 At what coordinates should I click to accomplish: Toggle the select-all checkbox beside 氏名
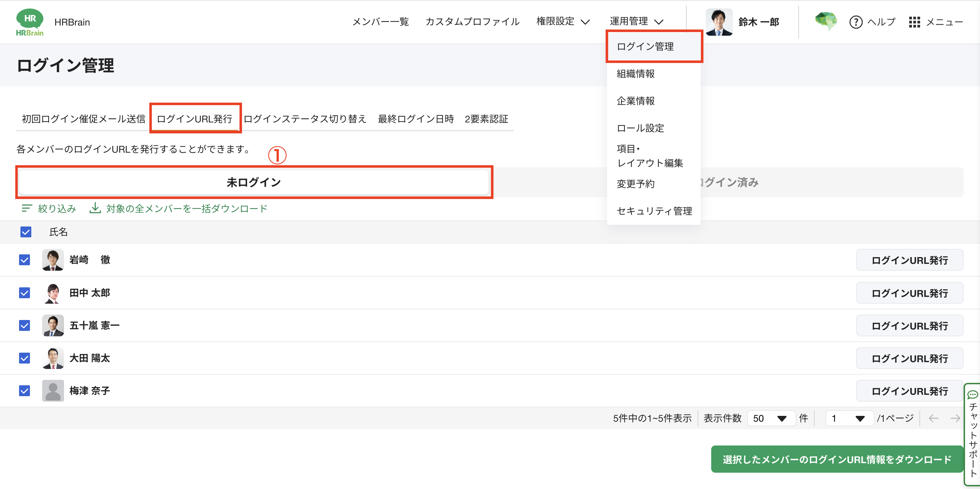pos(26,232)
